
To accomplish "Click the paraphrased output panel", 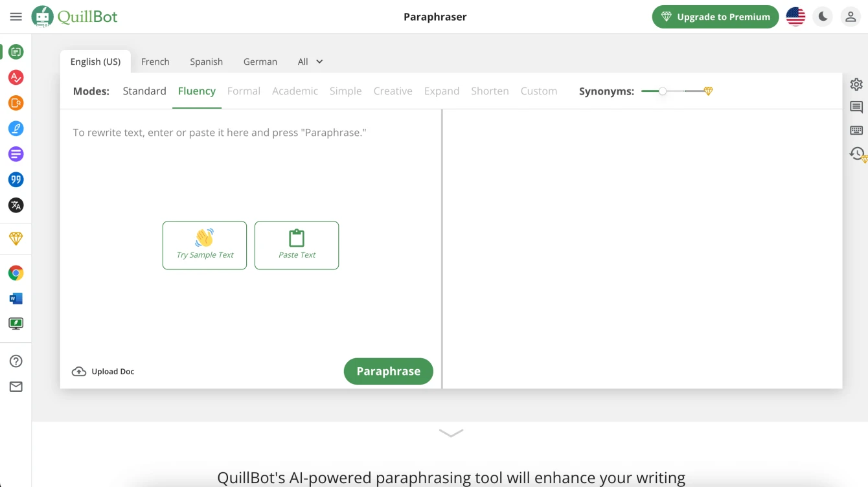I will [643, 249].
